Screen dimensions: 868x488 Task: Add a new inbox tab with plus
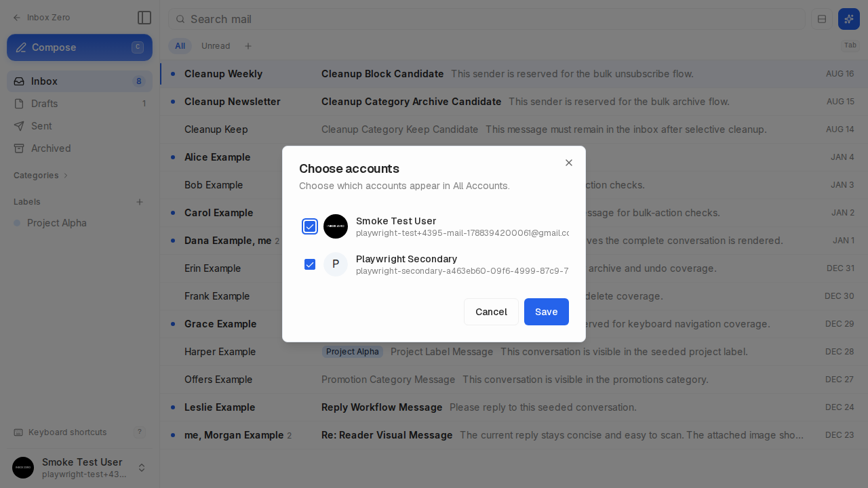248,46
